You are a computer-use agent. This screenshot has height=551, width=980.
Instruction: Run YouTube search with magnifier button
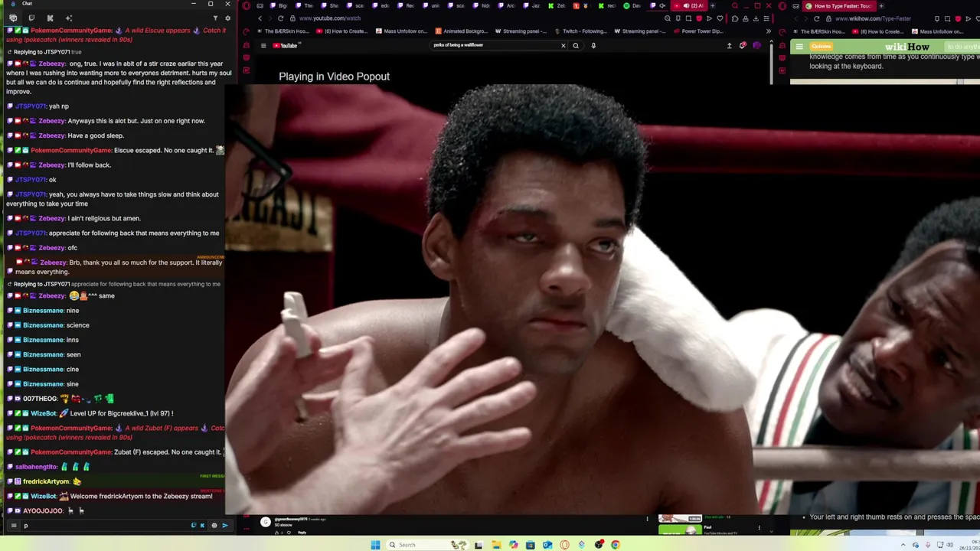576,45
